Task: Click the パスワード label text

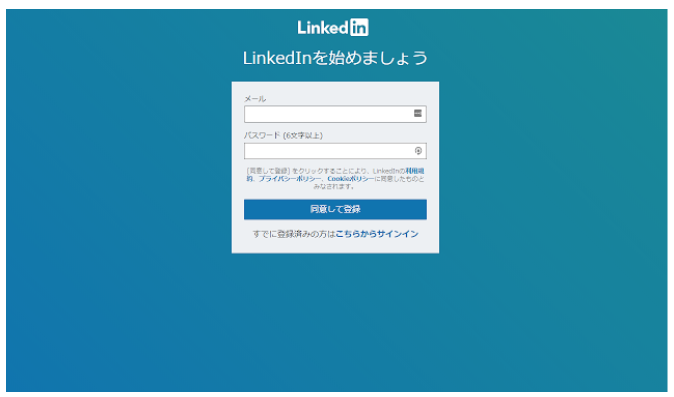Action: coord(262,135)
